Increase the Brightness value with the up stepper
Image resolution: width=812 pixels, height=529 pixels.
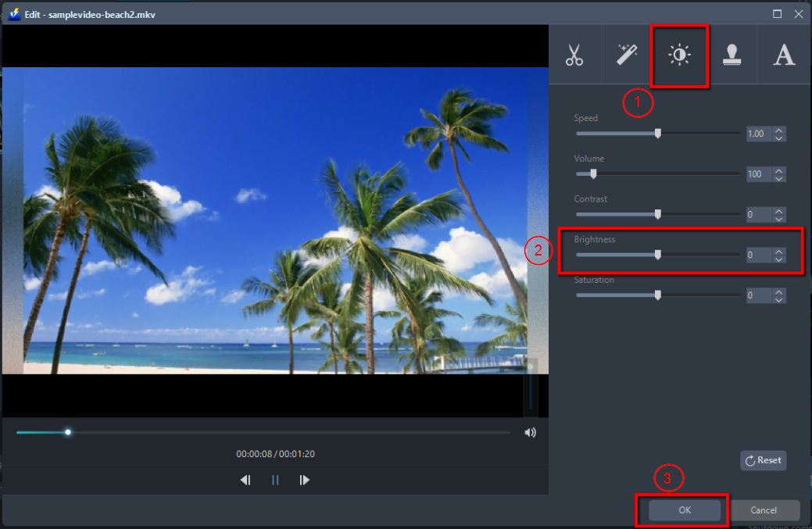(778, 251)
